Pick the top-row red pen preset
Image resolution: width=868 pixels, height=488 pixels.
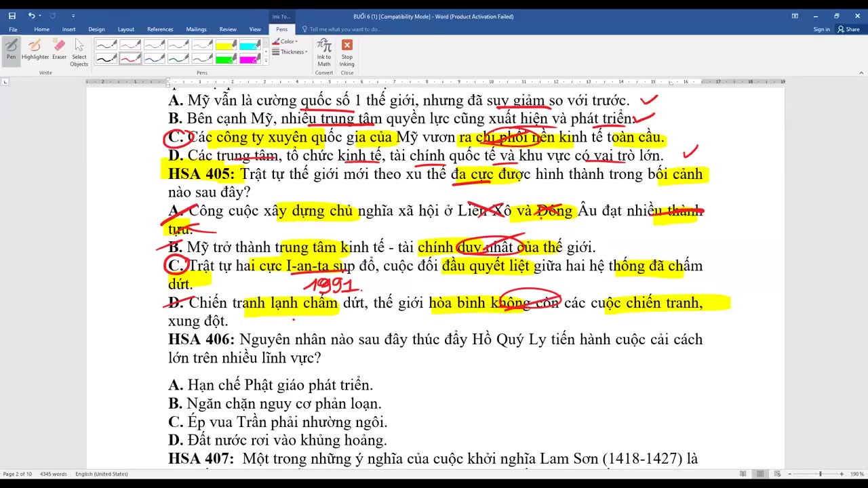click(x=130, y=45)
